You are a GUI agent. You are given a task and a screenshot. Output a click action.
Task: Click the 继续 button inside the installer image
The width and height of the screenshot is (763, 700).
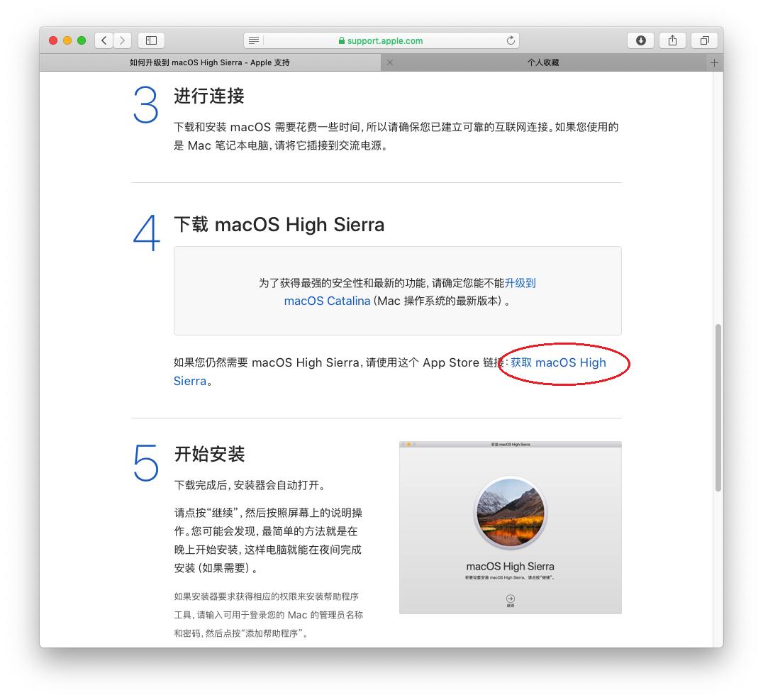510,599
